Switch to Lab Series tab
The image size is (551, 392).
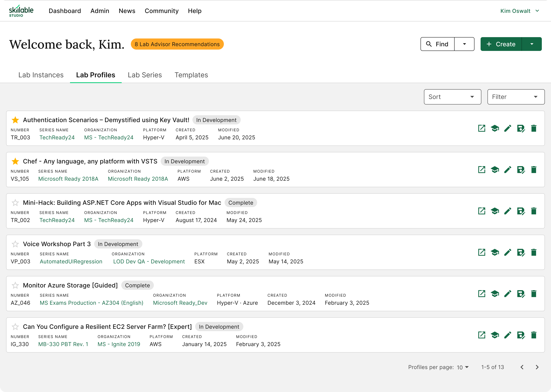(x=145, y=75)
